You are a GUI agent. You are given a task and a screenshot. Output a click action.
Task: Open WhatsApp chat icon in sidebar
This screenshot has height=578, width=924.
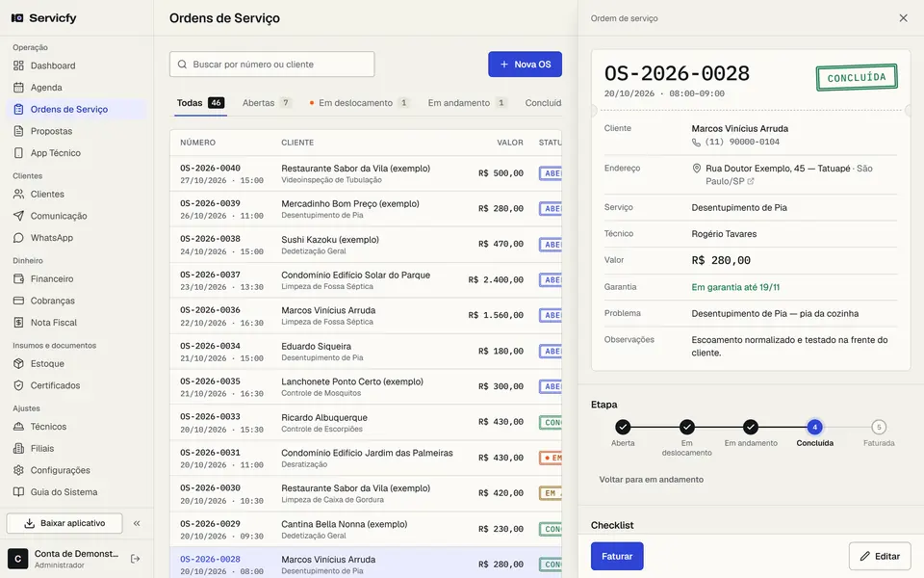click(19, 238)
